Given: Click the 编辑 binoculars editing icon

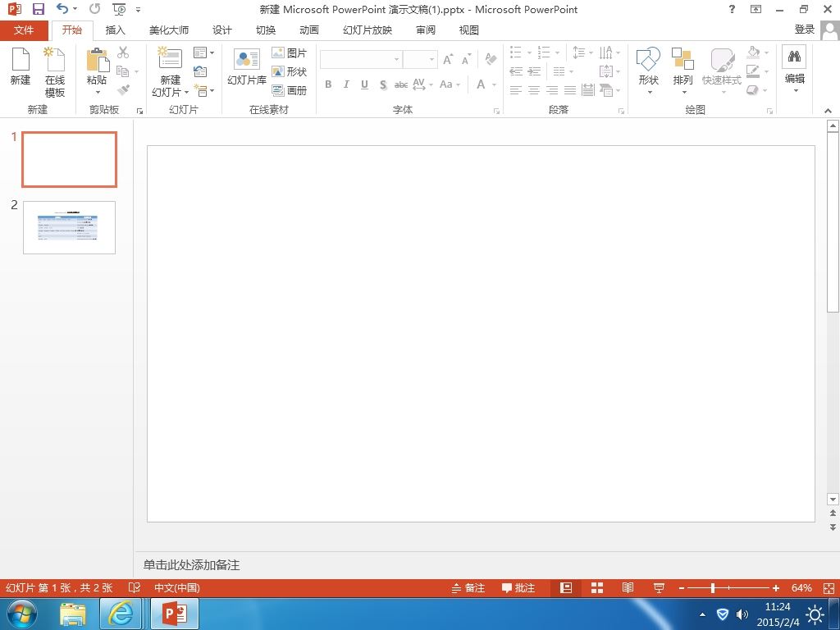Looking at the screenshot, I should [x=794, y=57].
